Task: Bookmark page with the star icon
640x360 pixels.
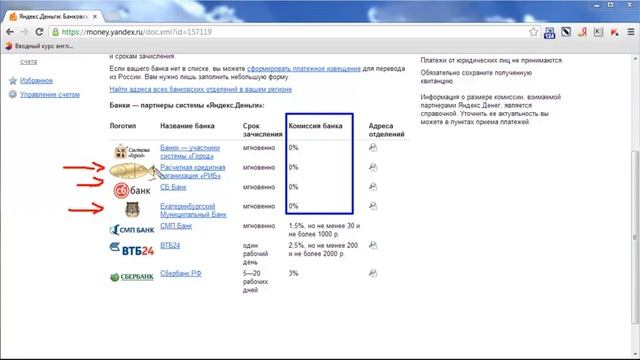Action: (533, 32)
